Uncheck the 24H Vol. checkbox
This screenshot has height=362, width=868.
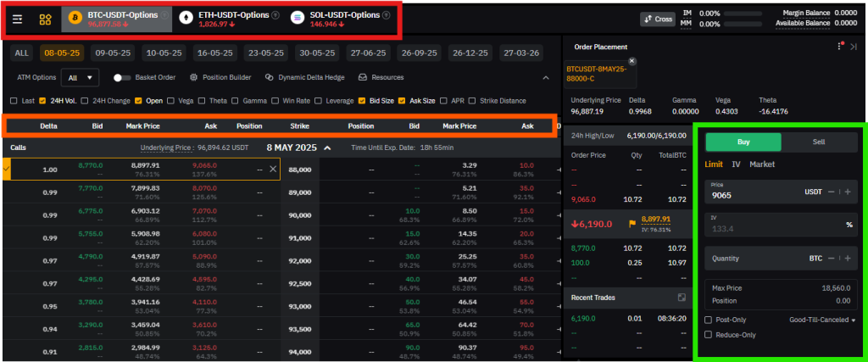click(42, 101)
